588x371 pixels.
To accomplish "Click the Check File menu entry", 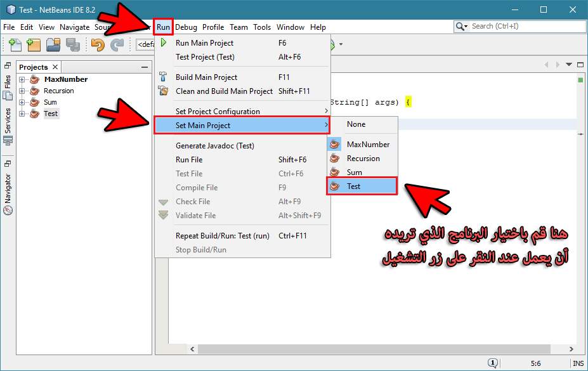I will (243, 202).
